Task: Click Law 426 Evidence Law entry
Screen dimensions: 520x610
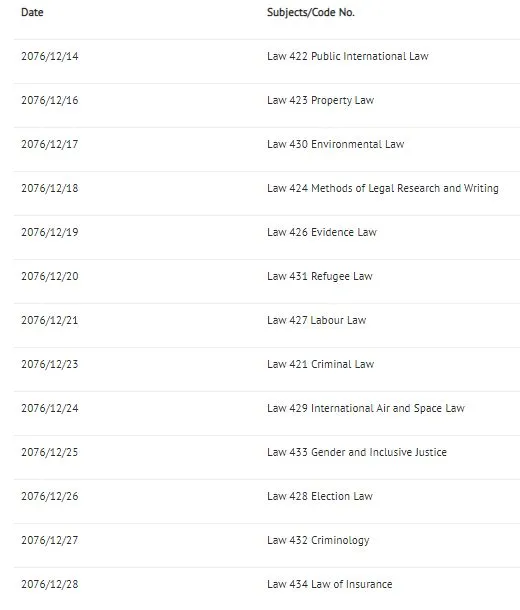Action: pos(322,232)
